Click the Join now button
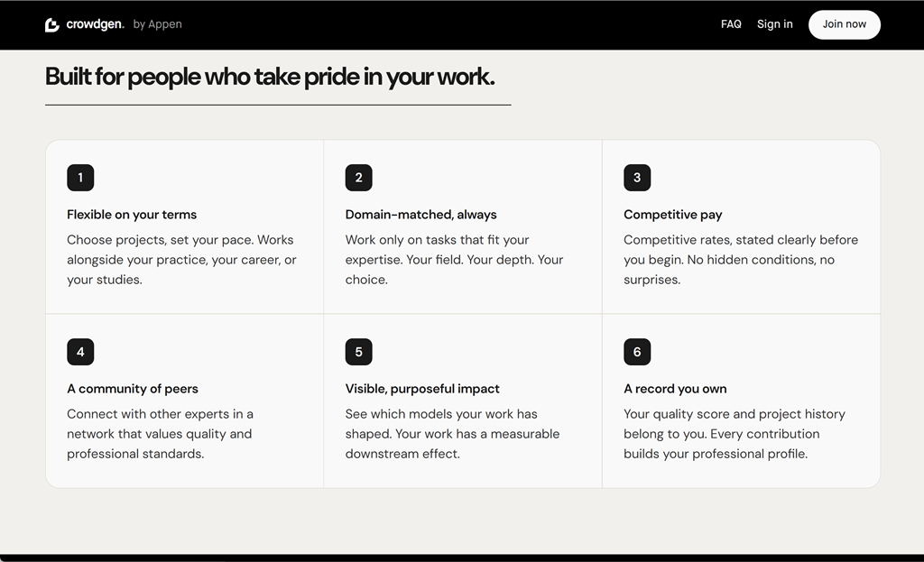The width and height of the screenshot is (924, 562). [845, 24]
